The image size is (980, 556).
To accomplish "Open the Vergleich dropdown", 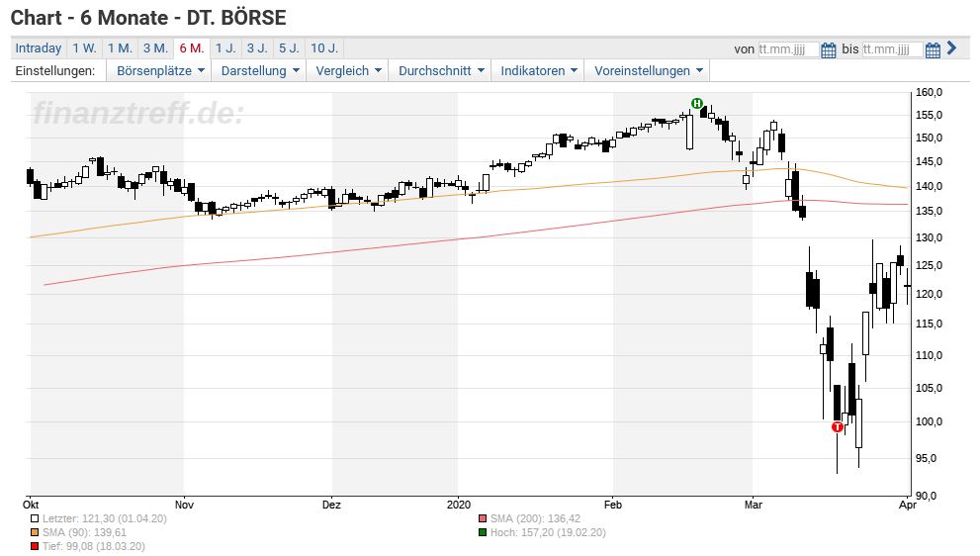I will [347, 70].
